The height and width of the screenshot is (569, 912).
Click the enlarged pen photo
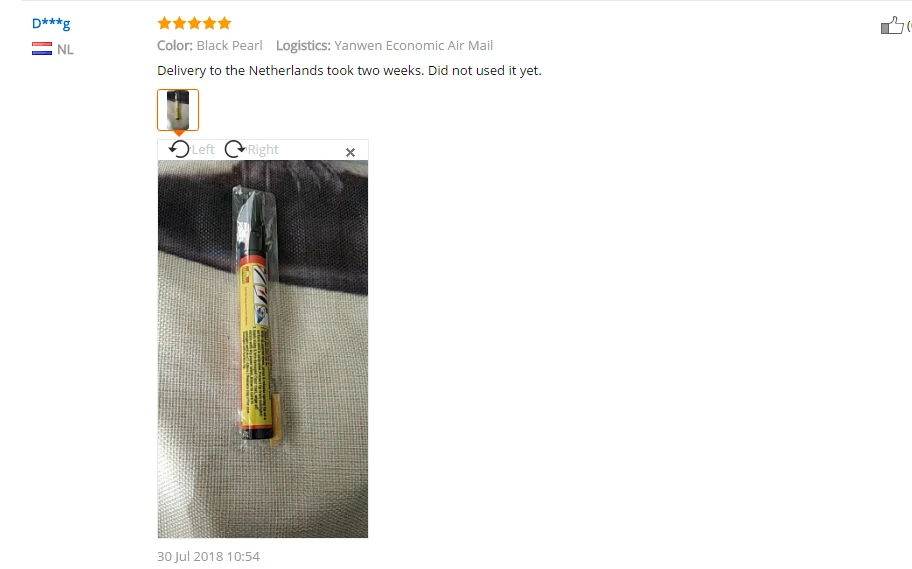click(x=263, y=349)
